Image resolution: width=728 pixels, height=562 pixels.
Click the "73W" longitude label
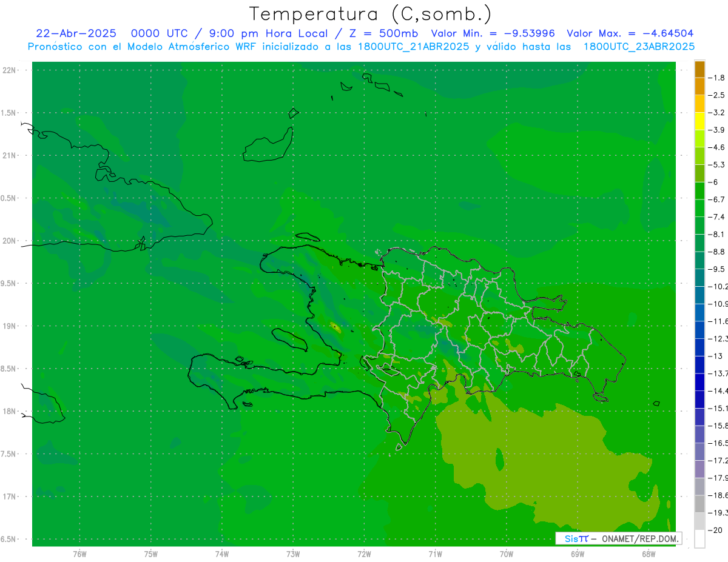(x=293, y=554)
